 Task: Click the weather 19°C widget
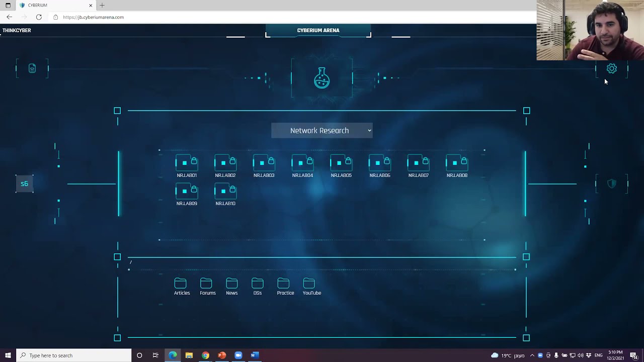coord(508,355)
